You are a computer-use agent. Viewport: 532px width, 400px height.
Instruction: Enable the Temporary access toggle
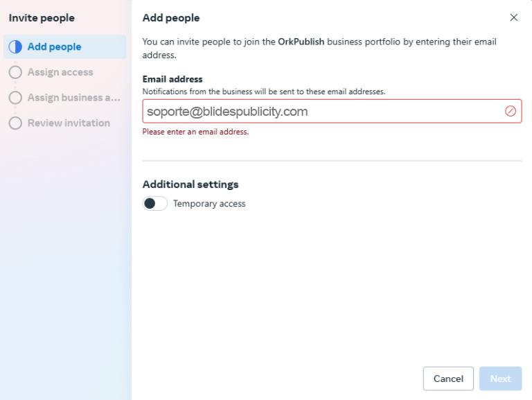(154, 203)
